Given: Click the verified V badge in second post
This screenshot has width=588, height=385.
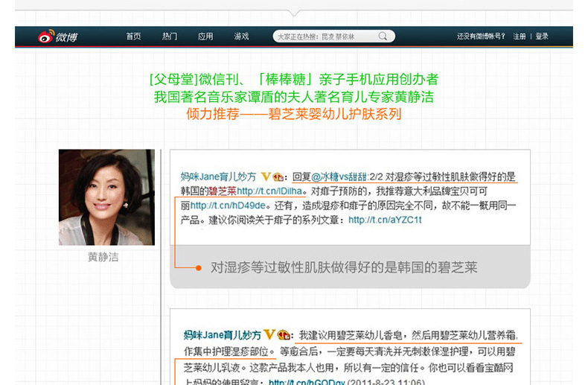Looking at the screenshot, I should click(269, 335).
